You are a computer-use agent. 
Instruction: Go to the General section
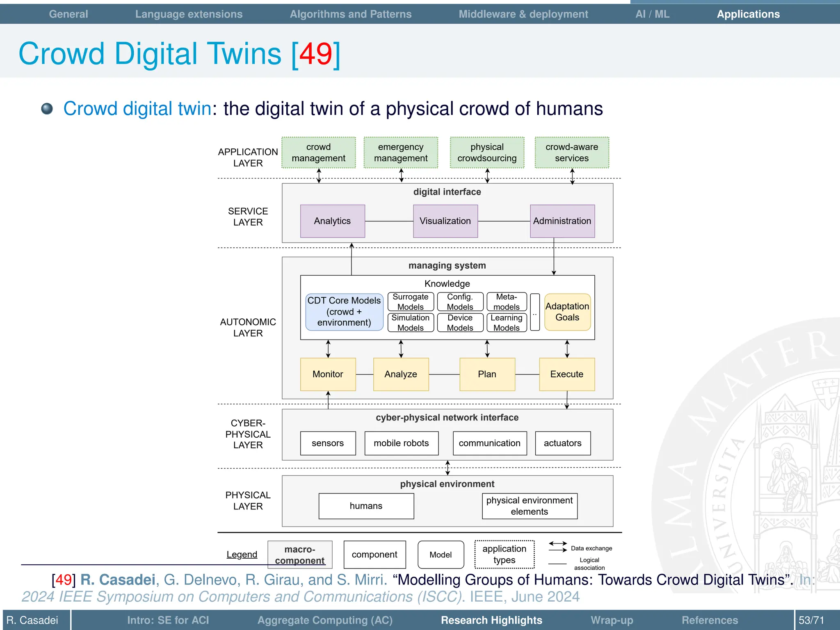tap(68, 14)
